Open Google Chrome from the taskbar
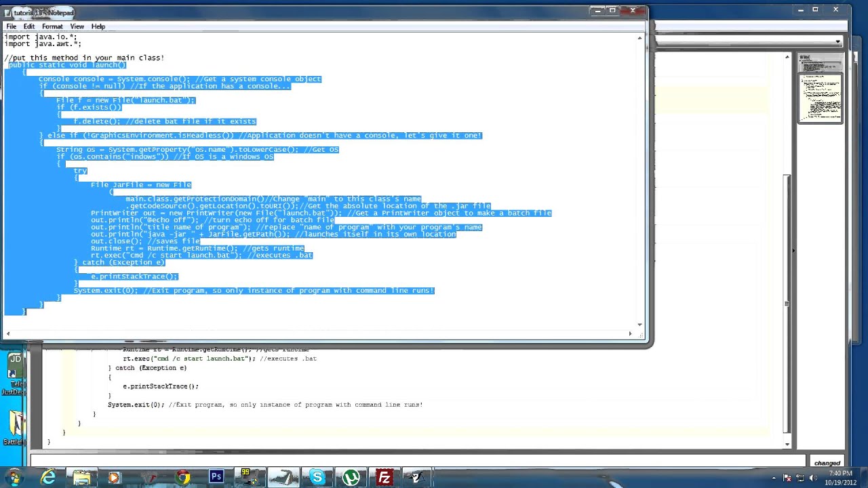 pos(182,478)
